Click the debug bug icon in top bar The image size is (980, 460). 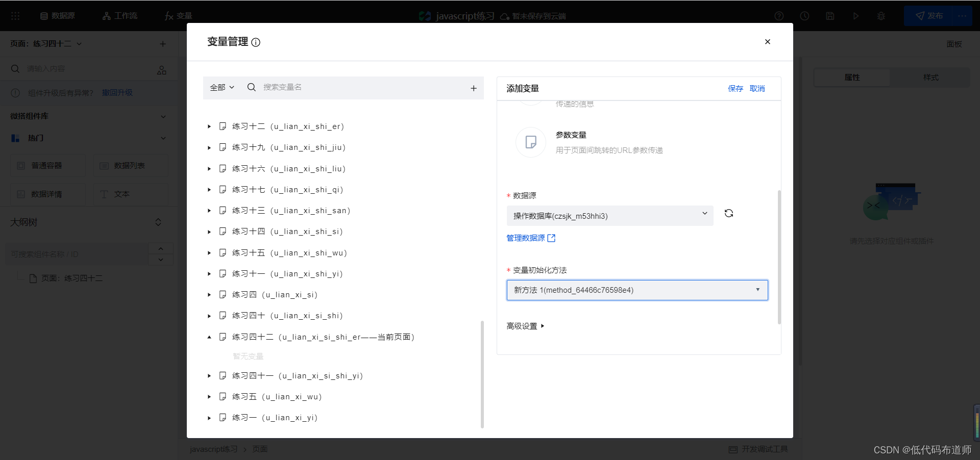[881, 16]
